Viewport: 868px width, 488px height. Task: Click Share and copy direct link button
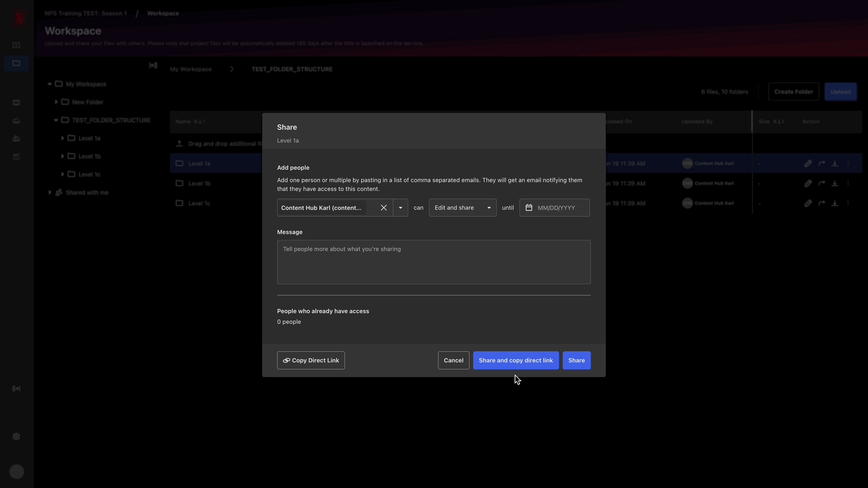pyautogui.click(x=516, y=360)
